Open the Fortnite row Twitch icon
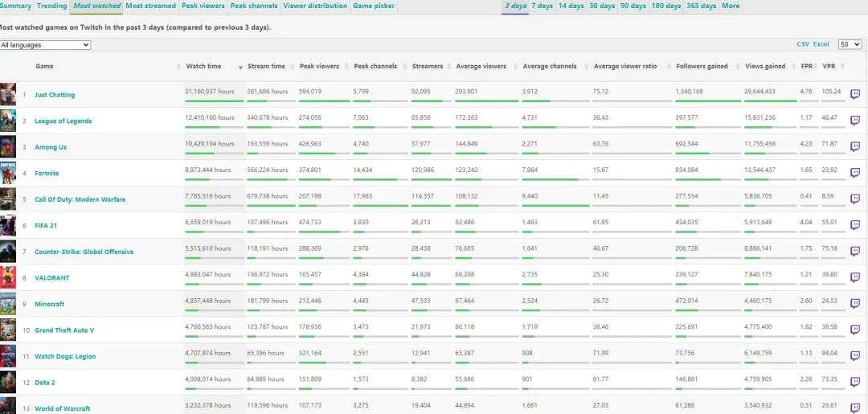868x414 pixels. (855, 173)
